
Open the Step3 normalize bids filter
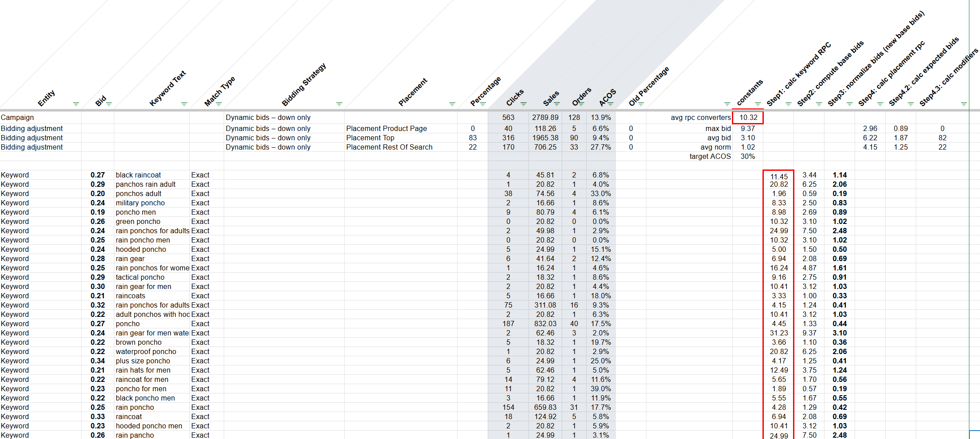pyautogui.click(x=850, y=104)
